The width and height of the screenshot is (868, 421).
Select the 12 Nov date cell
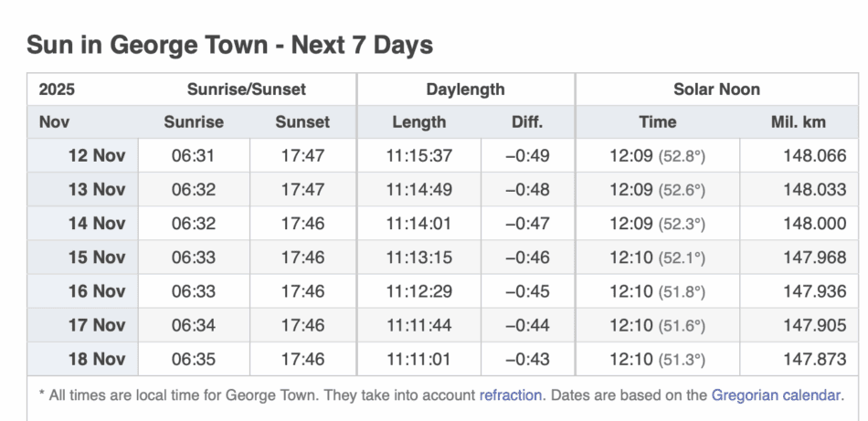click(96, 155)
